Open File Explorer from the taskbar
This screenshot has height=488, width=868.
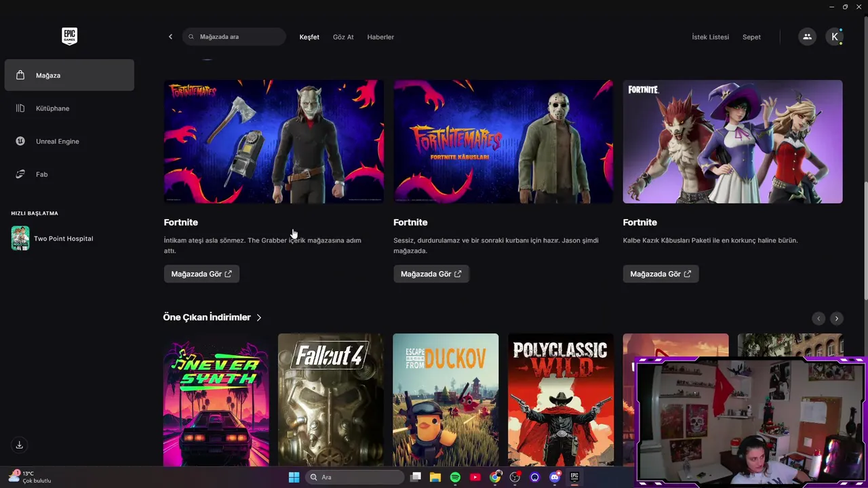(x=435, y=477)
